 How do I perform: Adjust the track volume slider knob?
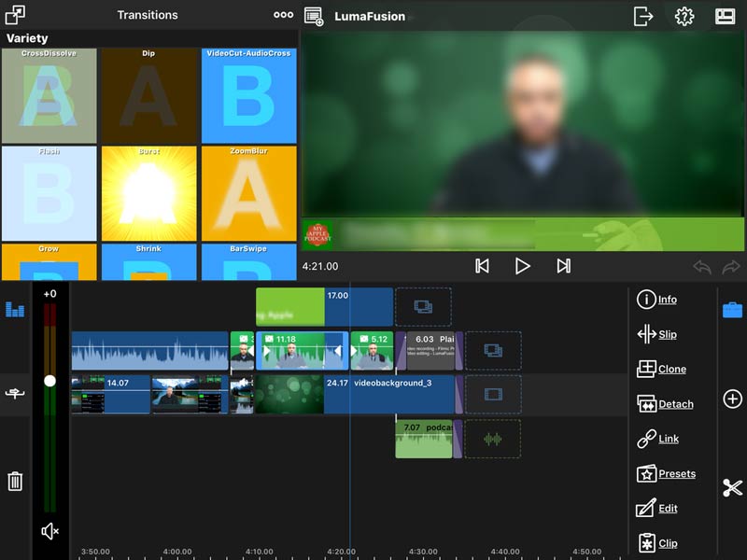point(49,381)
